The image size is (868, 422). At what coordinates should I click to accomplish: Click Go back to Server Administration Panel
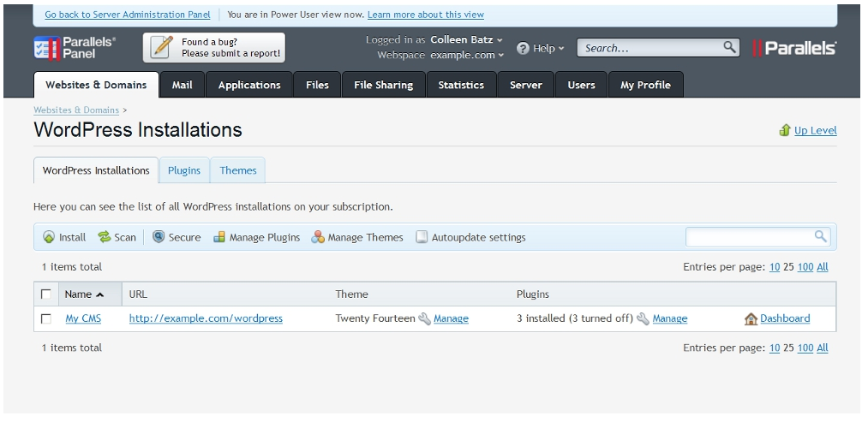pos(128,15)
